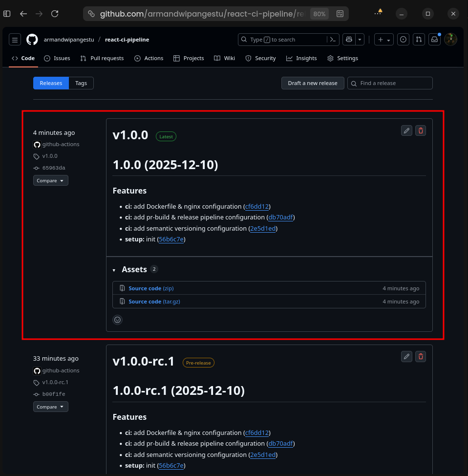Click the GitHub octocat home logo

32,39
